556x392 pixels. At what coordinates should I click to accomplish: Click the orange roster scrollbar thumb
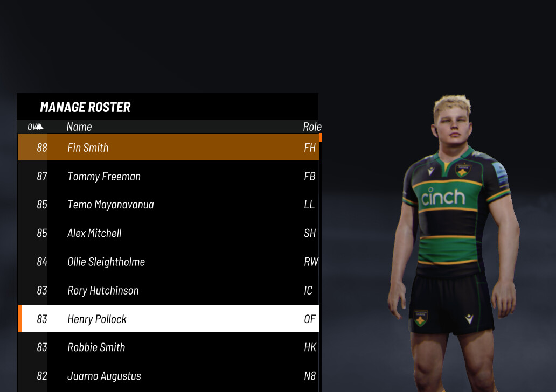point(321,137)
